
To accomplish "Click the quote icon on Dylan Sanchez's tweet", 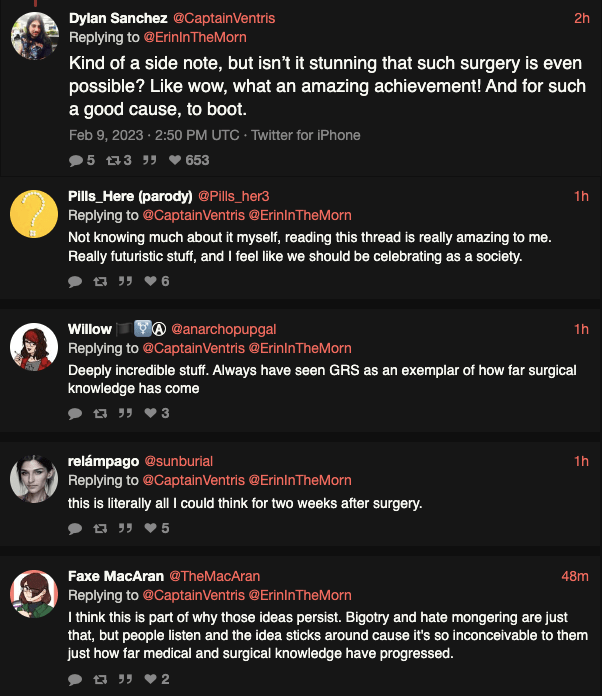I will tap(150, 160).
